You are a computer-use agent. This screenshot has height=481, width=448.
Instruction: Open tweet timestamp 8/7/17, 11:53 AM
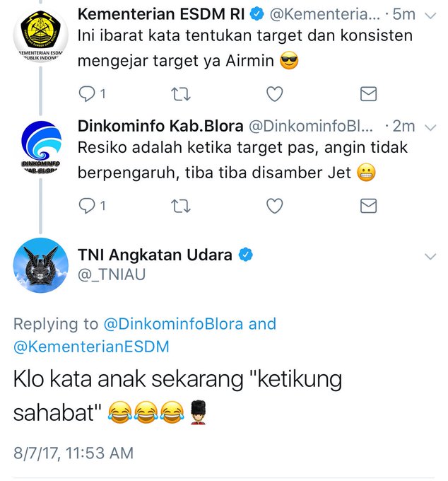pos(73,453)
